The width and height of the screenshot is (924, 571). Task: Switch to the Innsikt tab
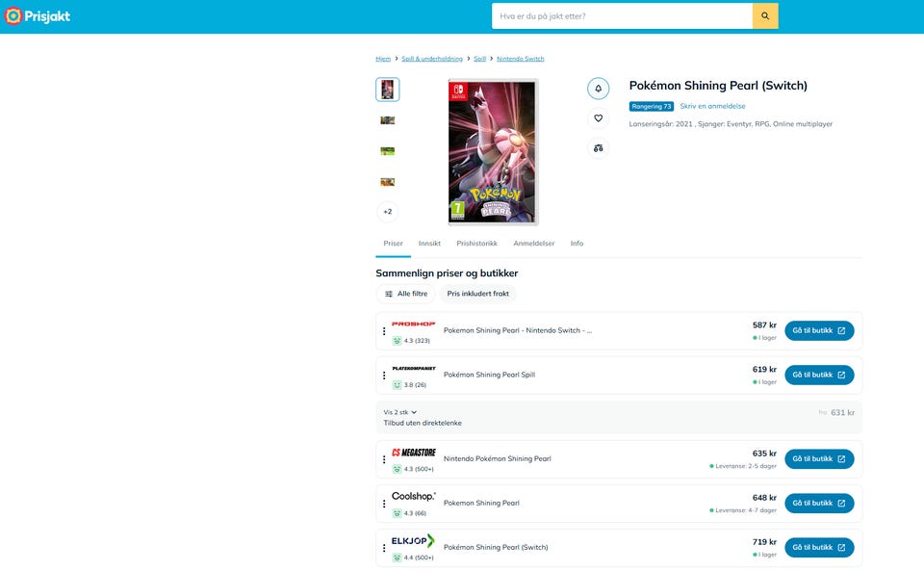pyautogui.click(x=429, y=244)
